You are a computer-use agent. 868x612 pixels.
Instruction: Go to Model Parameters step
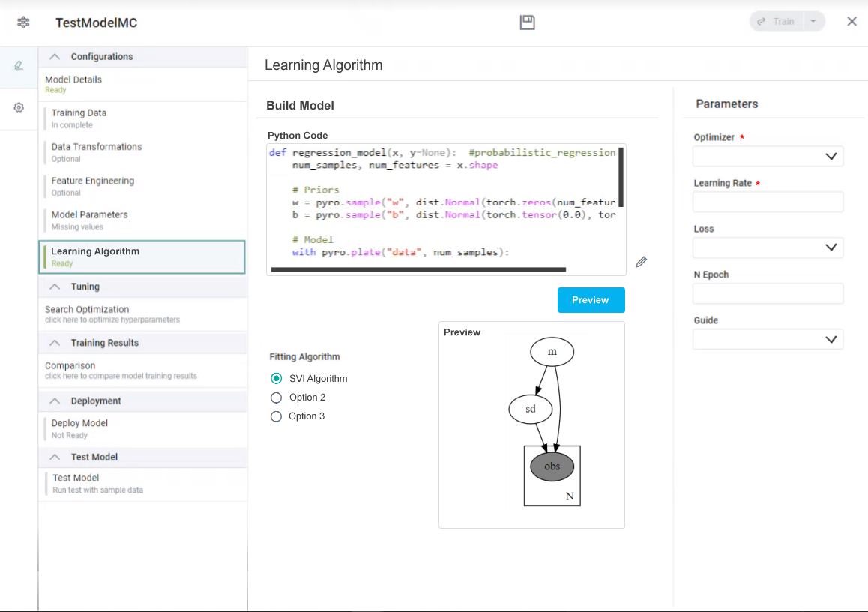point(89,220)
